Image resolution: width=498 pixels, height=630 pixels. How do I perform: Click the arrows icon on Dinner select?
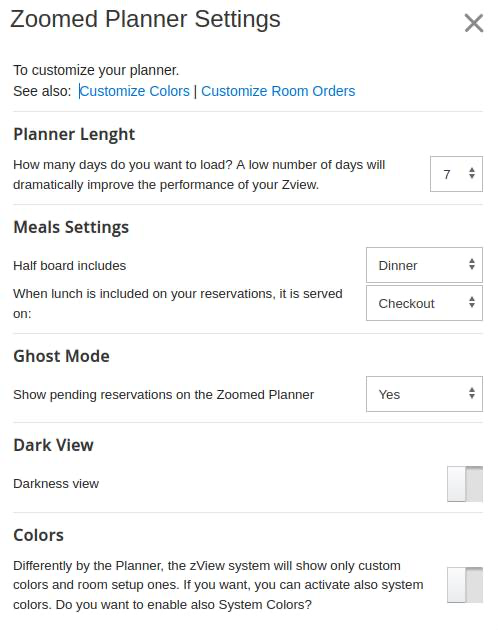click(472, 264)
